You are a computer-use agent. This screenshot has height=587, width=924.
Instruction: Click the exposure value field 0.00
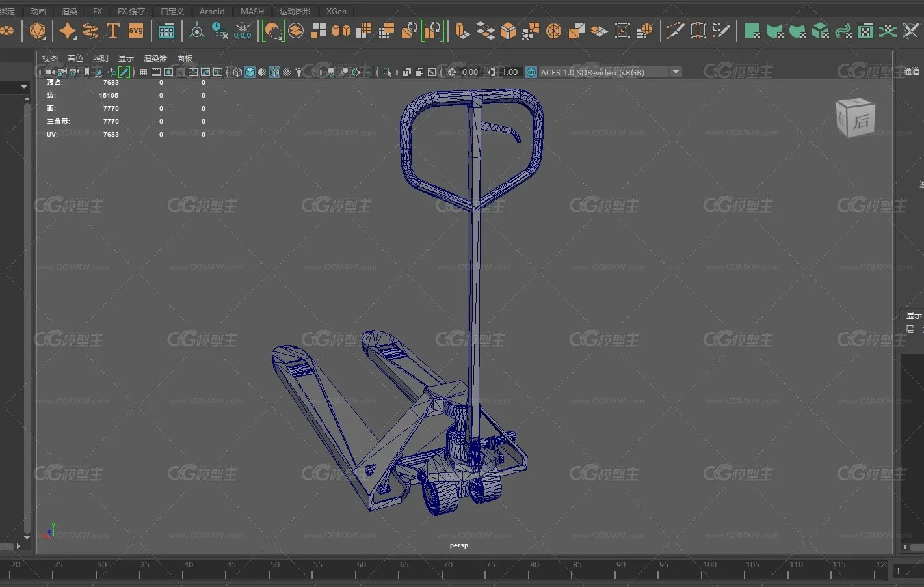pos(469,72)
